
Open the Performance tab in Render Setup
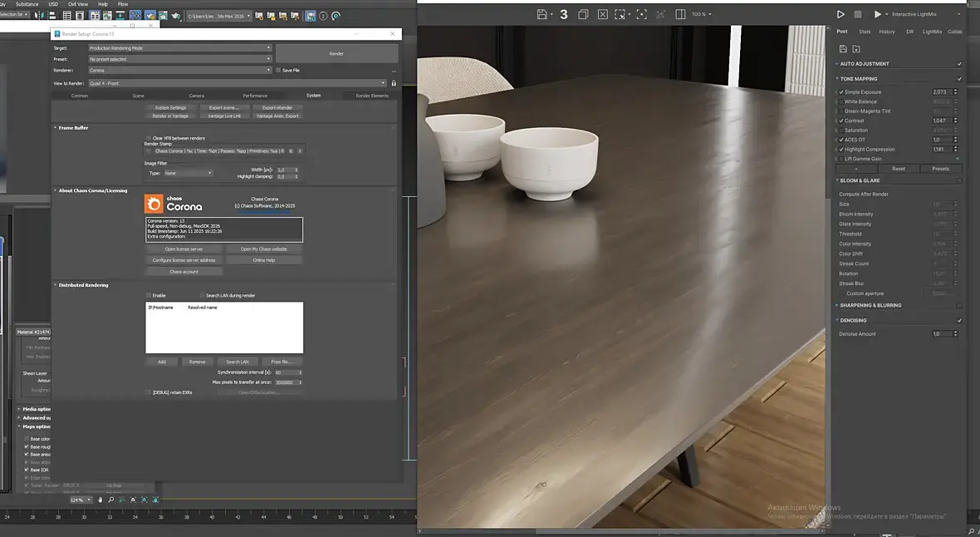[255, 96]
